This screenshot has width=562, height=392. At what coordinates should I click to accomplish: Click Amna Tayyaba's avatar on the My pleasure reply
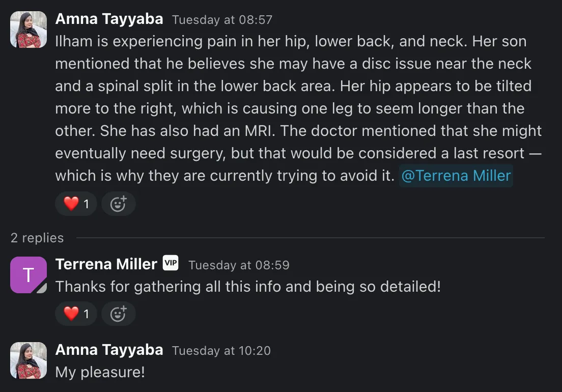29,360
